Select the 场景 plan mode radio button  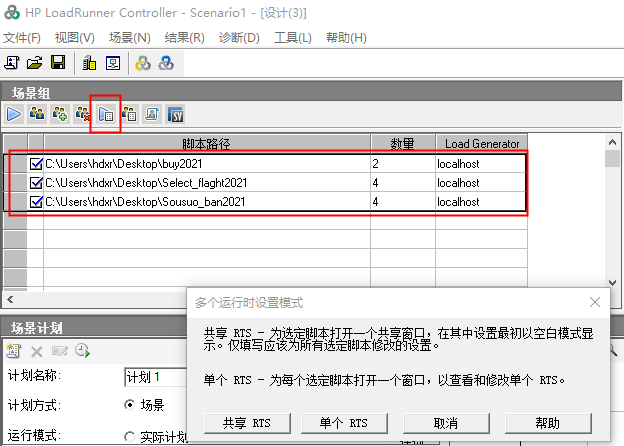129,405
